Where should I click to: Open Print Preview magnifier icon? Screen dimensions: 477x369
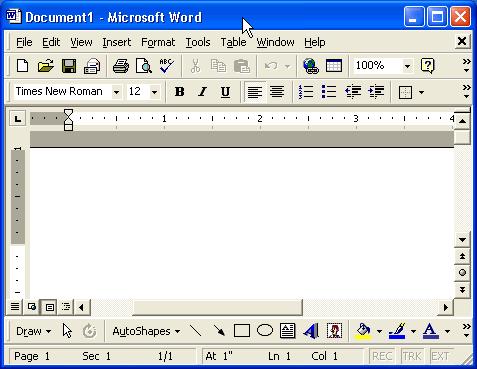(x=144, y=66)
